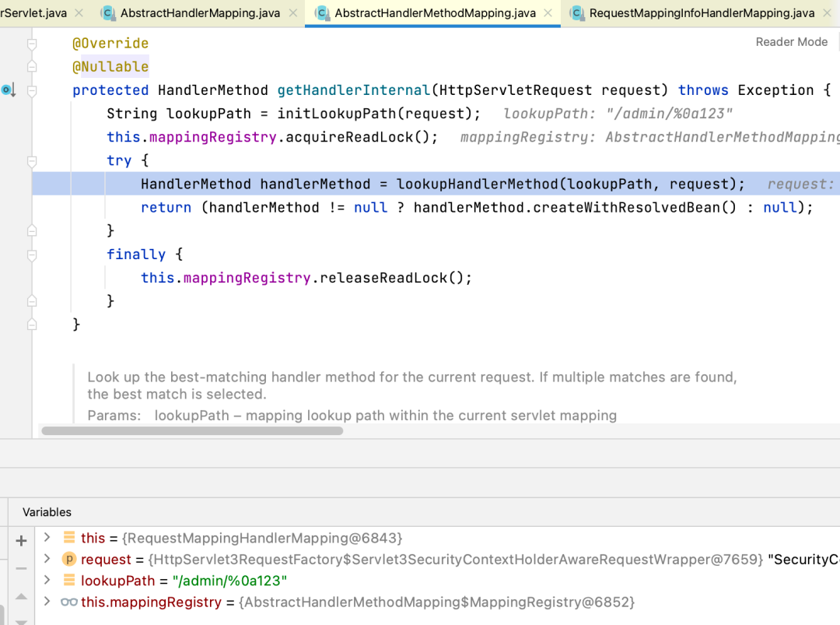Click the Reader Mode button
This screenshot has width=840, height=625.
[791, 42]
